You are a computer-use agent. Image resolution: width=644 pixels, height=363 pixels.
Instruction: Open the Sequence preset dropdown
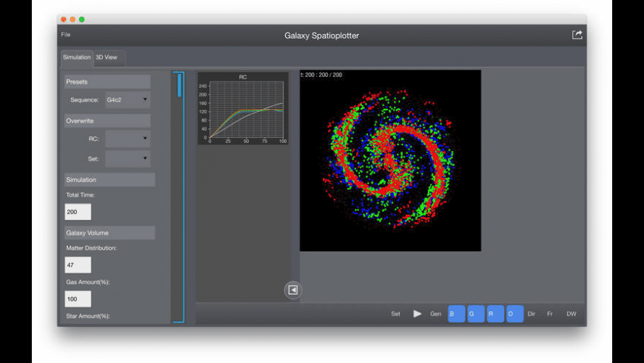tap(128, 99)
